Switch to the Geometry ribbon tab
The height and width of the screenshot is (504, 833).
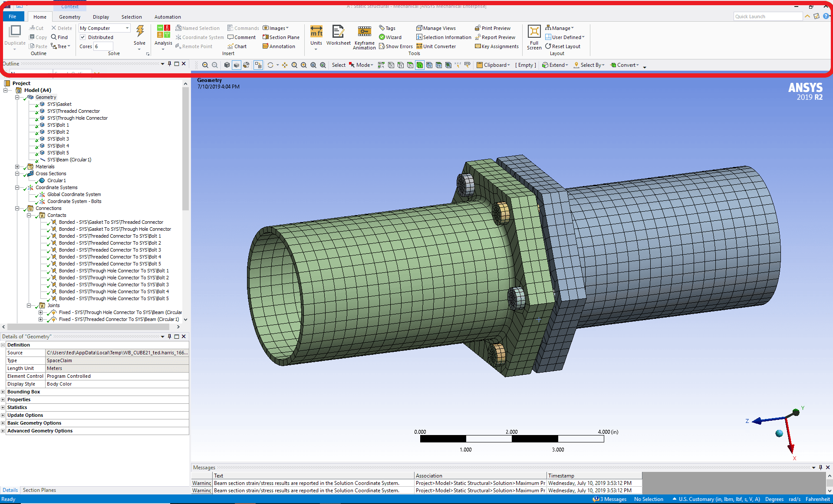(69, 16)
